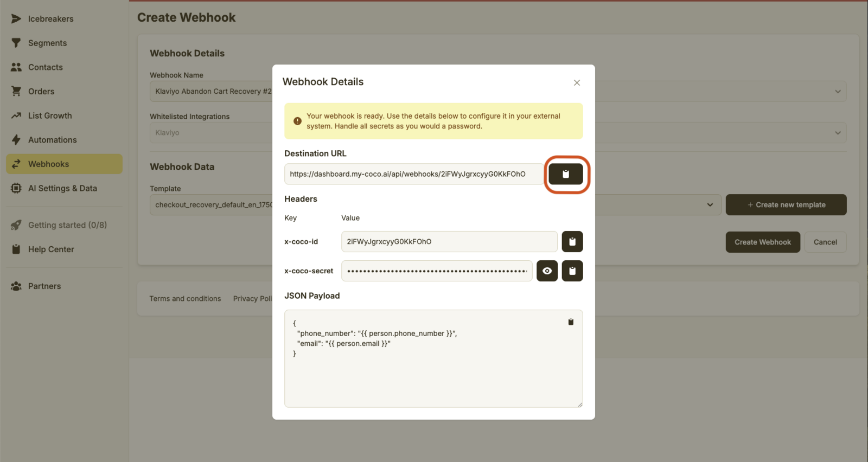This screenshot has width=868, height=462.
Task: Reveal the x-coco-secret value with eye icon
Action: 547,271
